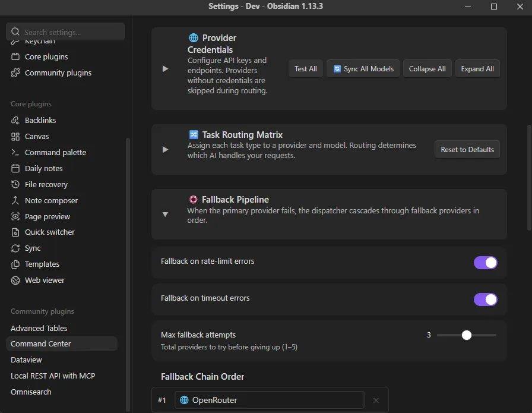Open Note composer settings
532x413 pixels.
click(x=51, y=200)
